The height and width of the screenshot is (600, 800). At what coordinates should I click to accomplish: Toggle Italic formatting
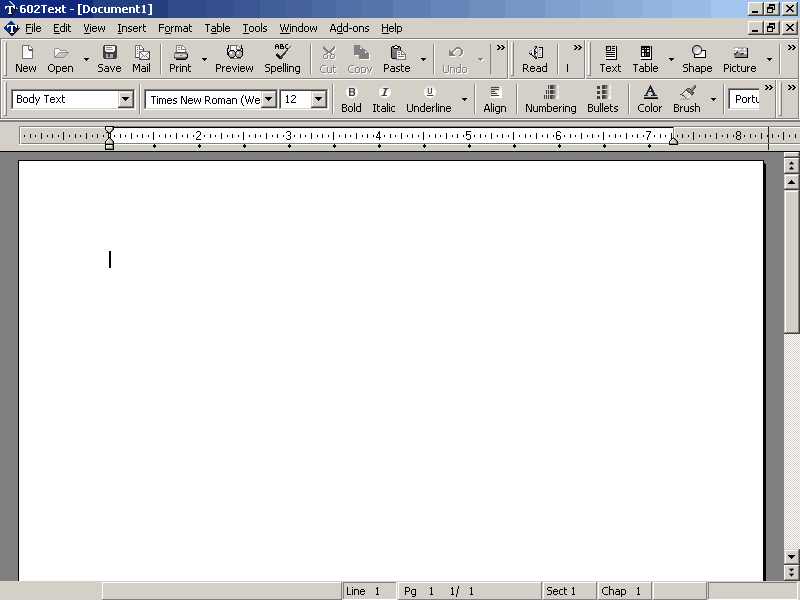pyautogui.click(x=384, y=99)
